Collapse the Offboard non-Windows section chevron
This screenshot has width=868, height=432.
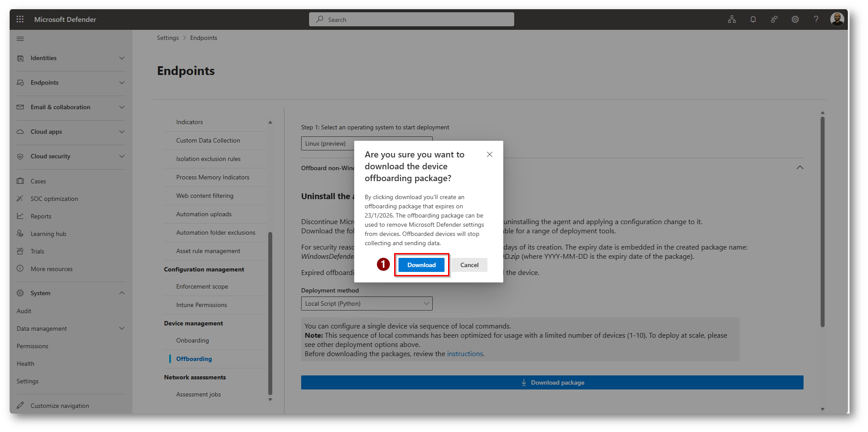pyautogui.click(x=800, y=168)
